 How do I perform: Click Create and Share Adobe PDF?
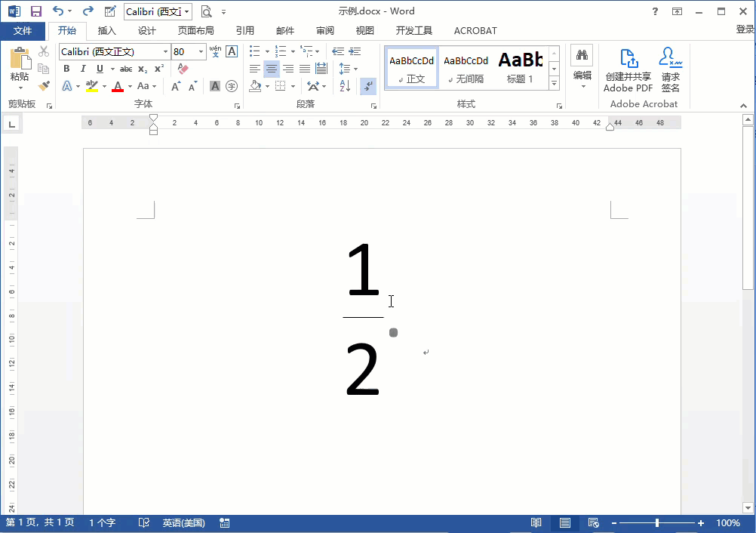628,70
